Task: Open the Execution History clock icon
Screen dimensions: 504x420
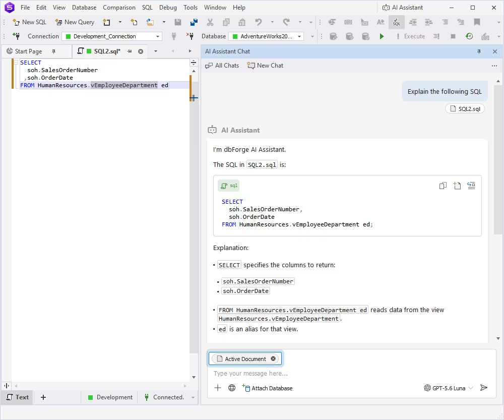Action: (x=469, y=36)
